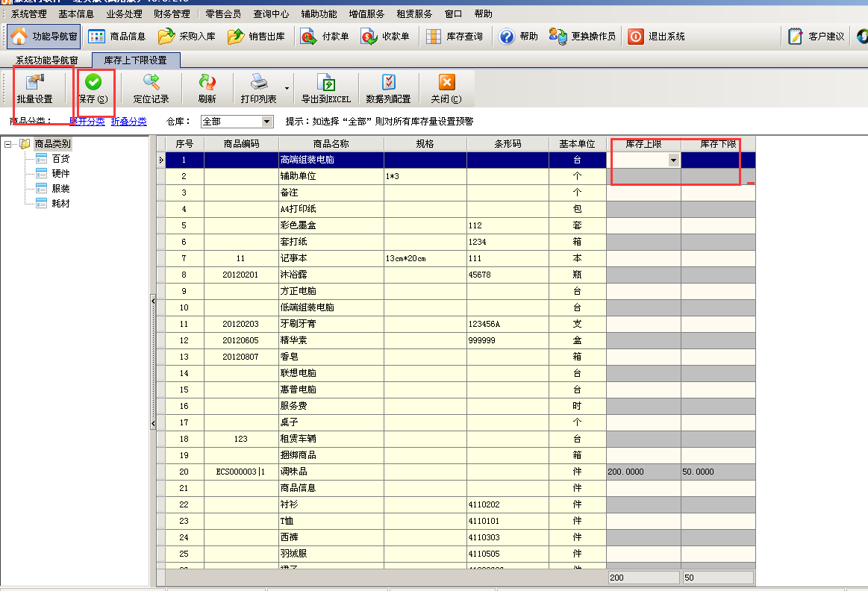Viewport: 868px width, 591px height.
Task: Select the 关闭(C) icon
Action: tap(447, 82)
